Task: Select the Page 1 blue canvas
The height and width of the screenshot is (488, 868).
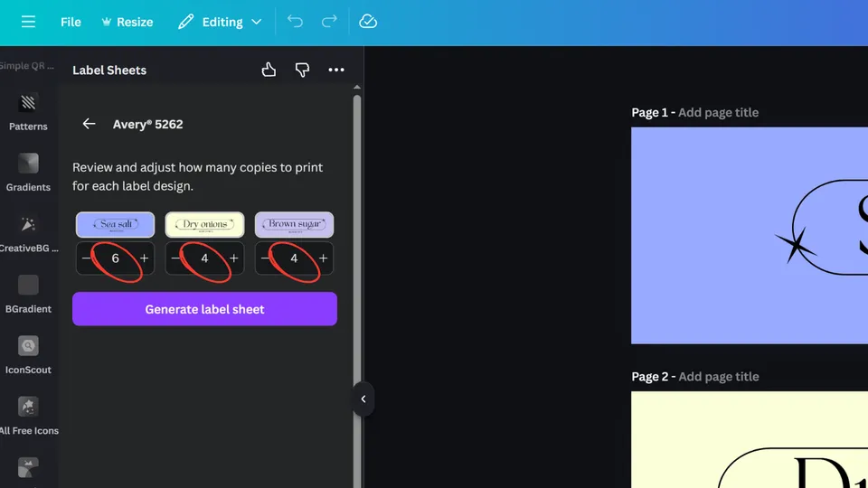Action: click(750, 236)
